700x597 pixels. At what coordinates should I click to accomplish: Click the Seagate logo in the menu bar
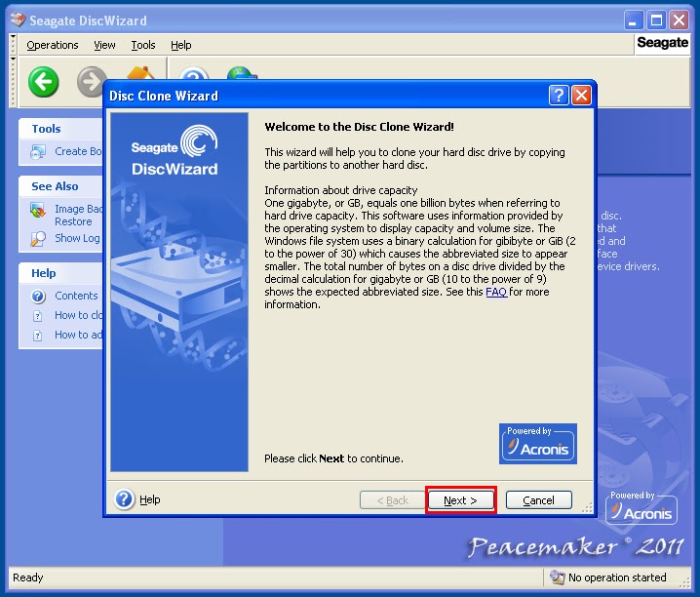tap(662, 43)
